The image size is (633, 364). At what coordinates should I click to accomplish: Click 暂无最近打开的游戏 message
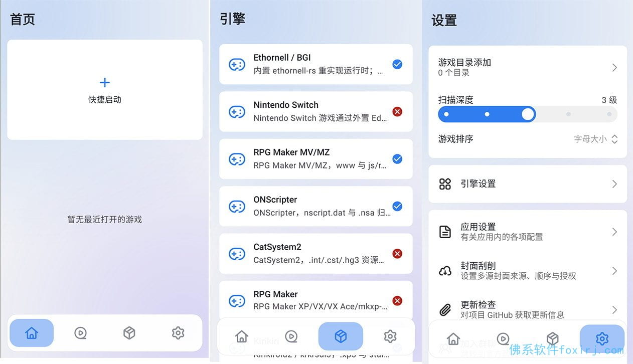[105, 219]
